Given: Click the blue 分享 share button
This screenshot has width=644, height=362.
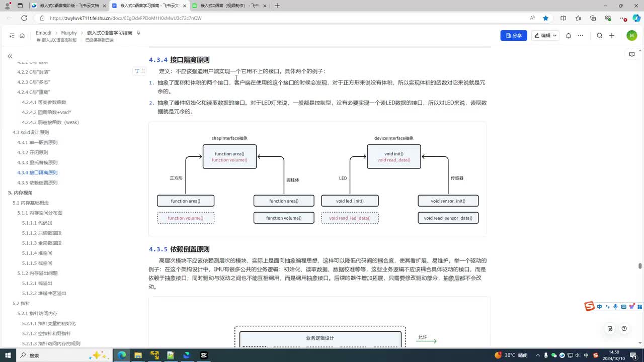Looking at the screenshot, I should 514,36.
